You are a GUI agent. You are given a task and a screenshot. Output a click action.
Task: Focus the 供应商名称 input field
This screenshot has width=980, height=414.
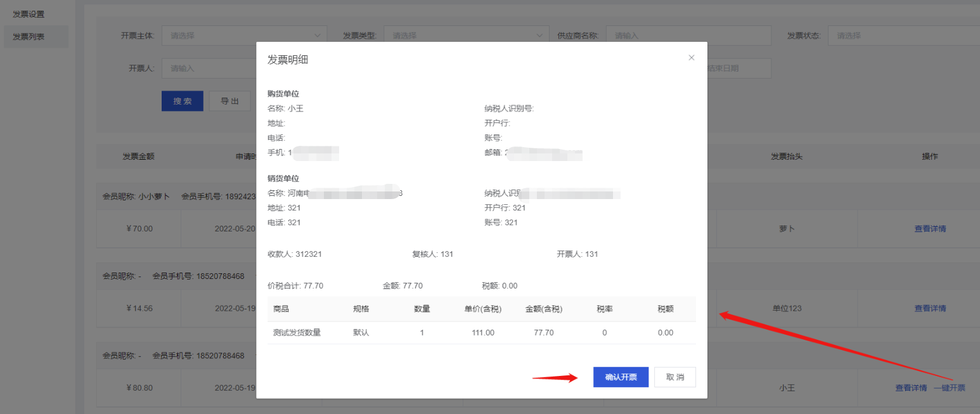688,36
